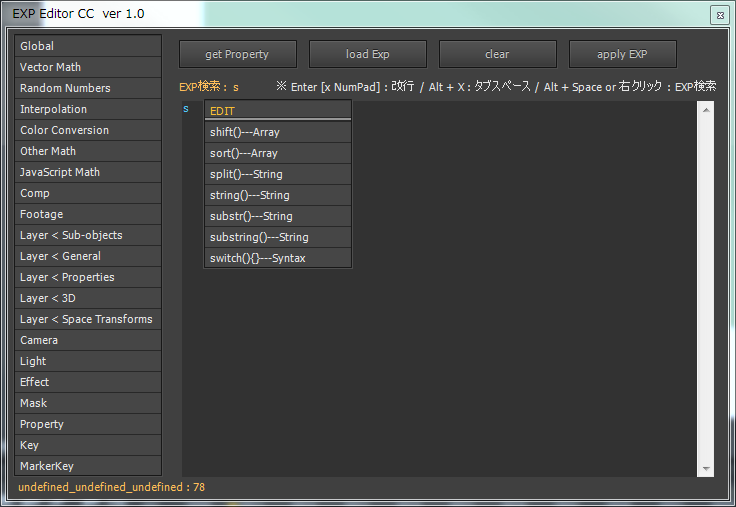This screenshot has height=507, width=736.
Task: Open the Effect category
Action: click(x=88, y=382)
